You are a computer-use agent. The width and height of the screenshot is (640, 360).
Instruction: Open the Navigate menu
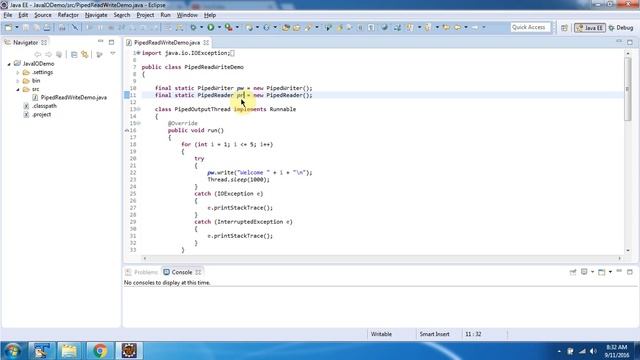click(x=96, y=15)
